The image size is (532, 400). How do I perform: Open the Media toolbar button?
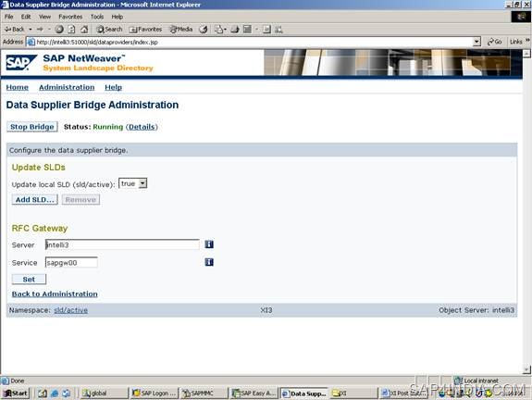pos(181,30)
